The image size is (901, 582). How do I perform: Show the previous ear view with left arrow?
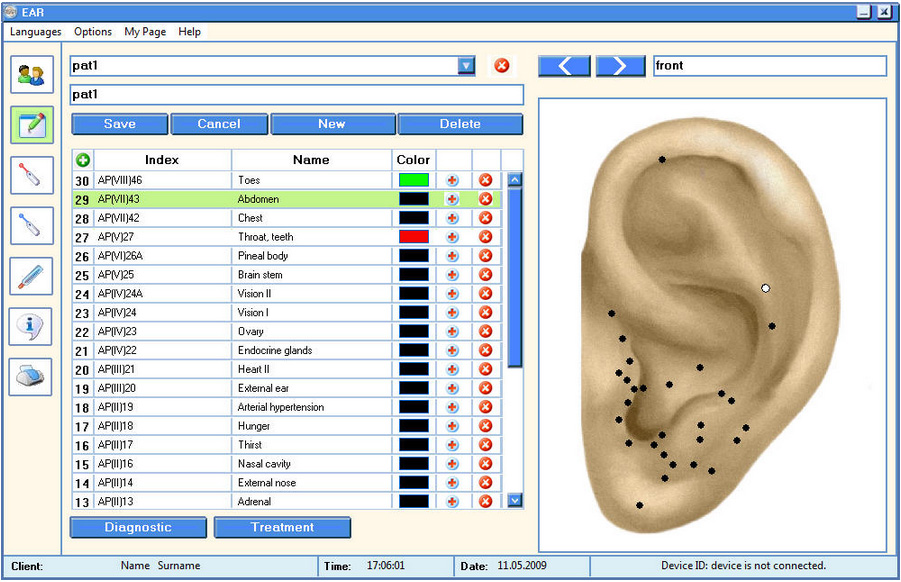(x=564, y=66)
